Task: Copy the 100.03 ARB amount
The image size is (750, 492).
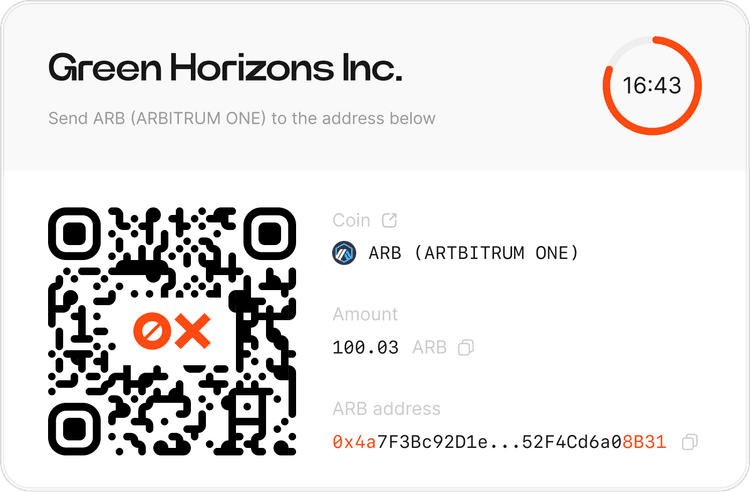Action: [x=466, y=348]
